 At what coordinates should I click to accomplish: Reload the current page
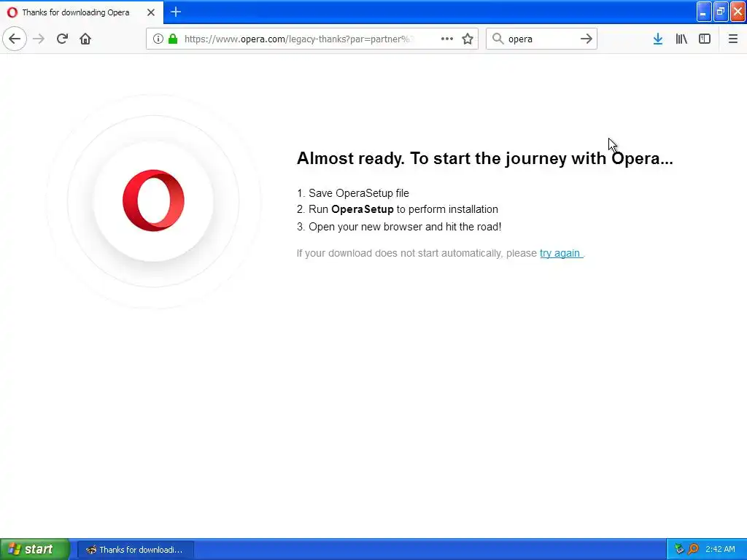62,39
